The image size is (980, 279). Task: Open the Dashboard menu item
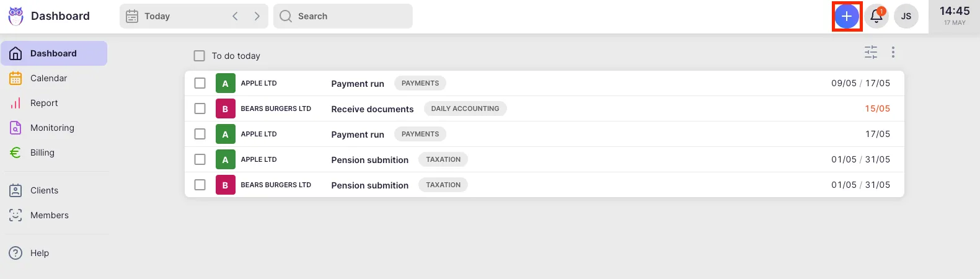[54, 53]
